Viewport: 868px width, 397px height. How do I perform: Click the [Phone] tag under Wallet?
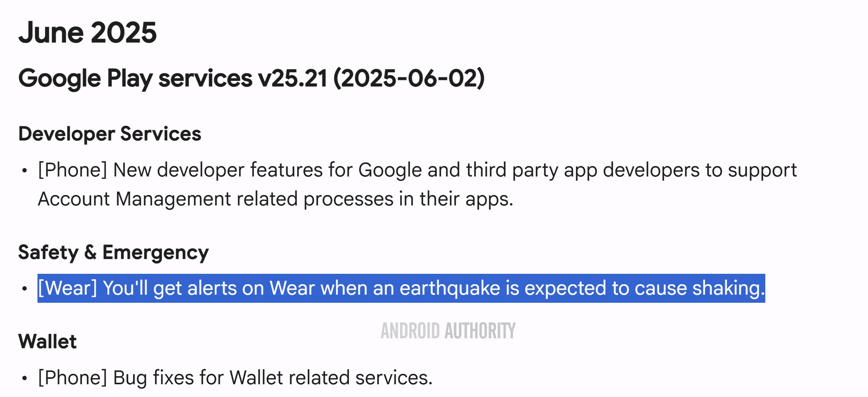coord(72,378)
